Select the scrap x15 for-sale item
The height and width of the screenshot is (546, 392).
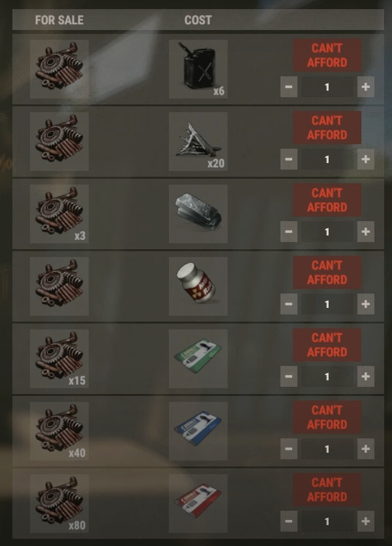coord(59,359)
